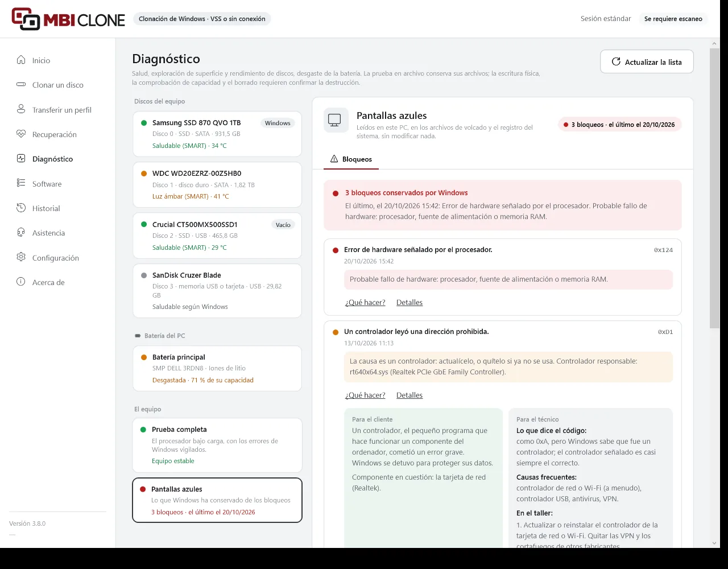The image size is (728, 569).
Task: Open the Batería principal card
Action: (x=217, y=369)
